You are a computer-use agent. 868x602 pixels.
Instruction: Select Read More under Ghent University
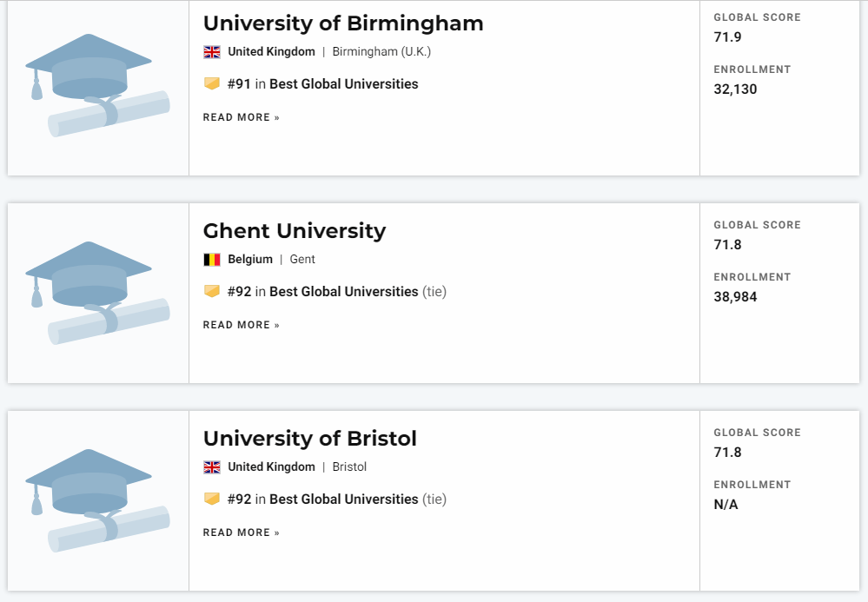click(242, 325)
